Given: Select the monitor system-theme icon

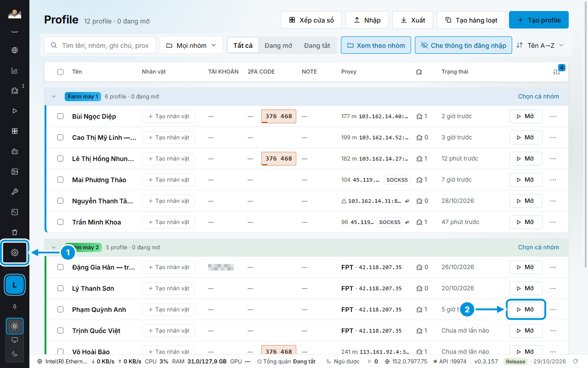Looking at the screenshot, I should point(15,340).
